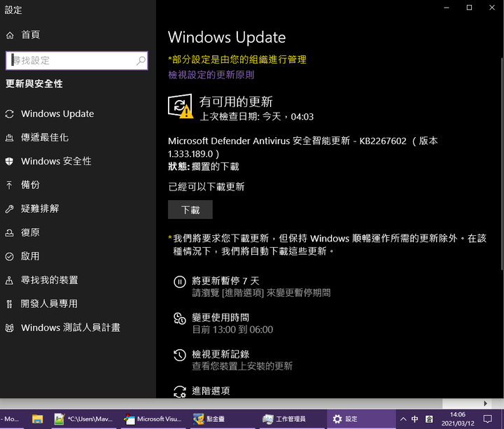
Task: Click the 倉 IME tray icon
Action: (429, 419)
